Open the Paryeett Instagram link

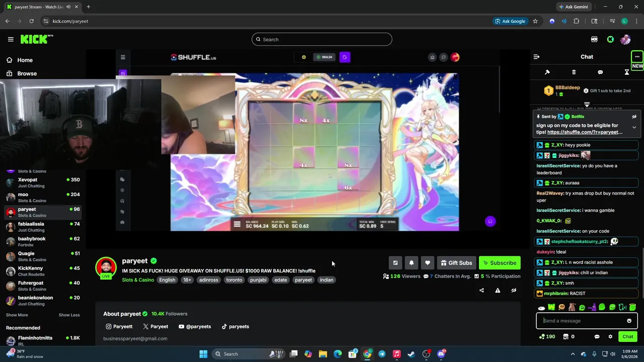click(119, 326)
